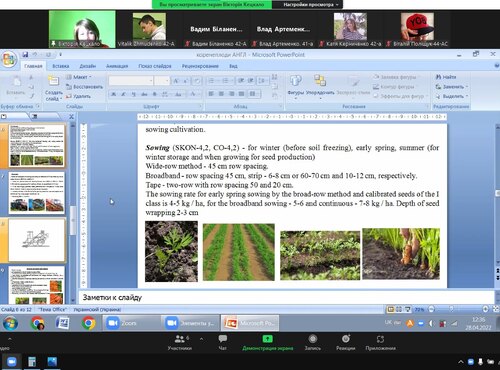Toggle bold formatting (Ж)
This screenshot has height=370, width=500.
pos(113,94)
